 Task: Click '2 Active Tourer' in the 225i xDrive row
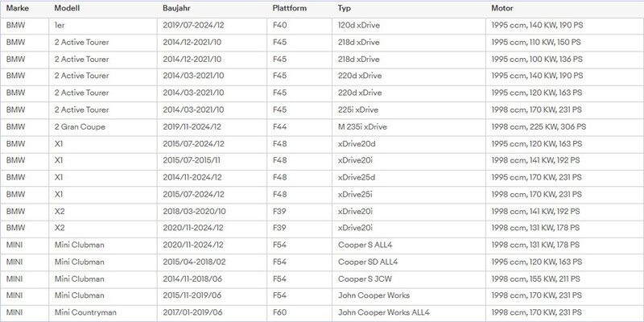tap(82, 109)
